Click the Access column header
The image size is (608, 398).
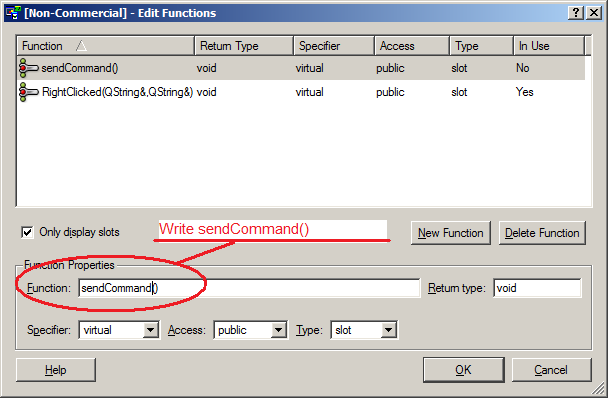tap(412, 46)
